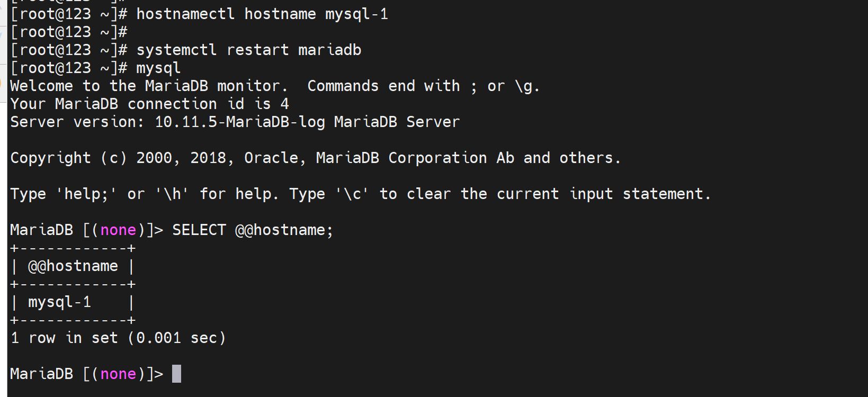Viewport: 868px width, 397px height.
Task: Click the top border line of the result table
Action: click(x=73, y=248)
